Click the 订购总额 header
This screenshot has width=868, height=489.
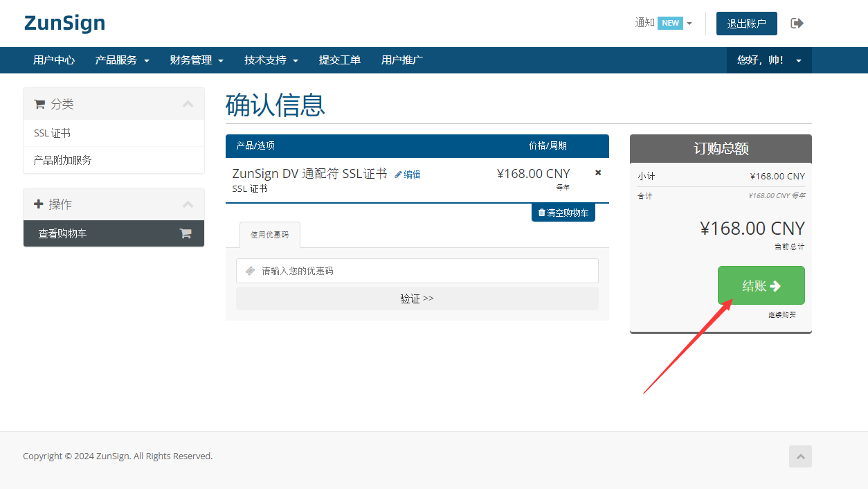coord(721,149)
